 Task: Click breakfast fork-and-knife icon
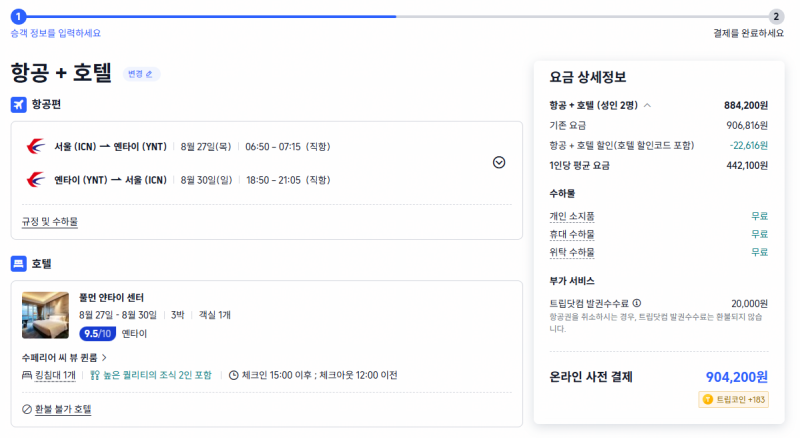95,375
